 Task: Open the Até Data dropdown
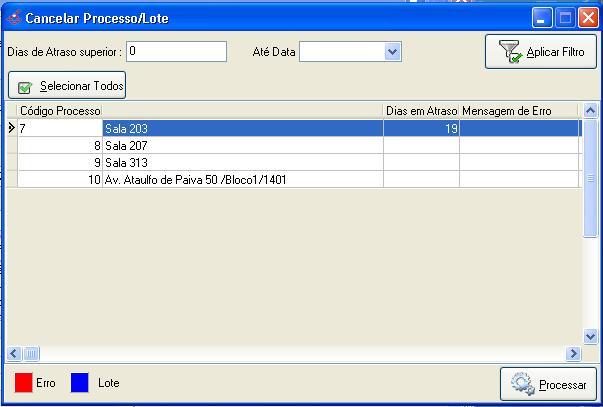click(x=391, y=52)
